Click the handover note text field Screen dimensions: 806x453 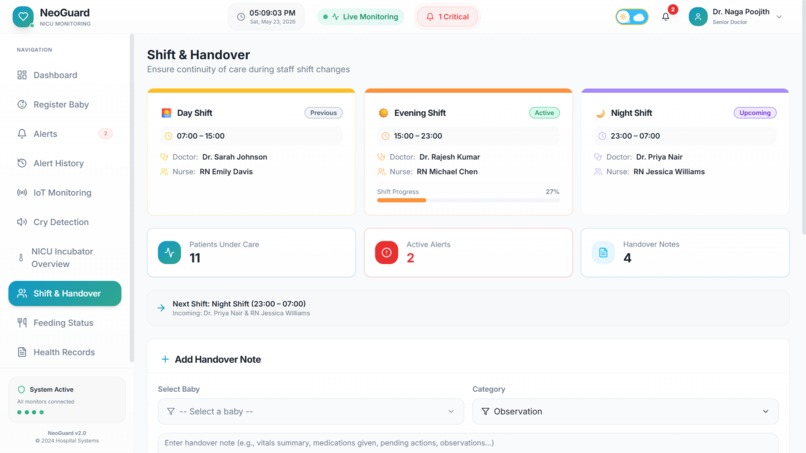click(x=468, y=443)
